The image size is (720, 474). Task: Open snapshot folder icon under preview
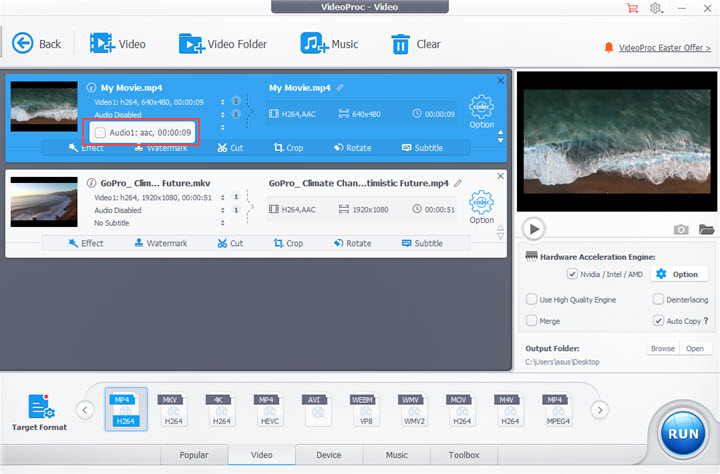click(x=706, y=229)
